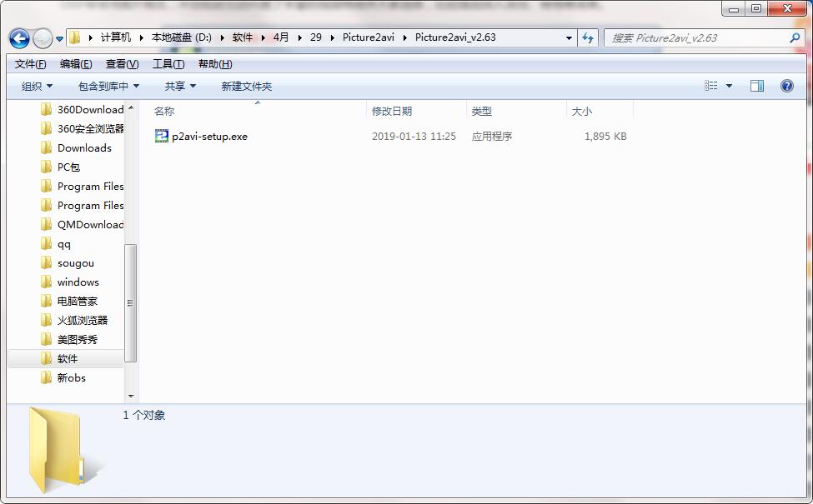813x504 pixels.
Task: Click sidebar scrollbar up arrow
Action: click(x=131, y=107)
